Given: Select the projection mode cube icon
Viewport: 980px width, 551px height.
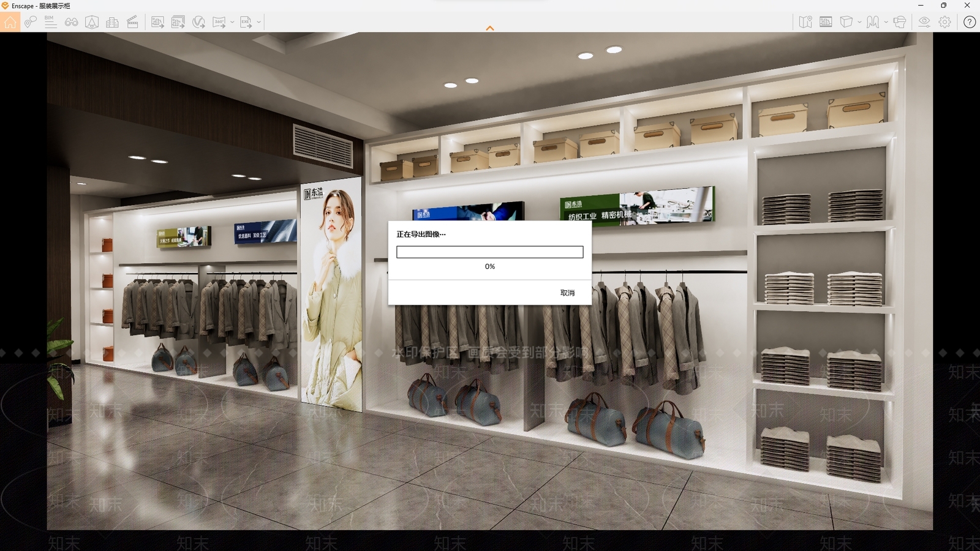Looking at the screenshot, I should click(x=846, y=22).
